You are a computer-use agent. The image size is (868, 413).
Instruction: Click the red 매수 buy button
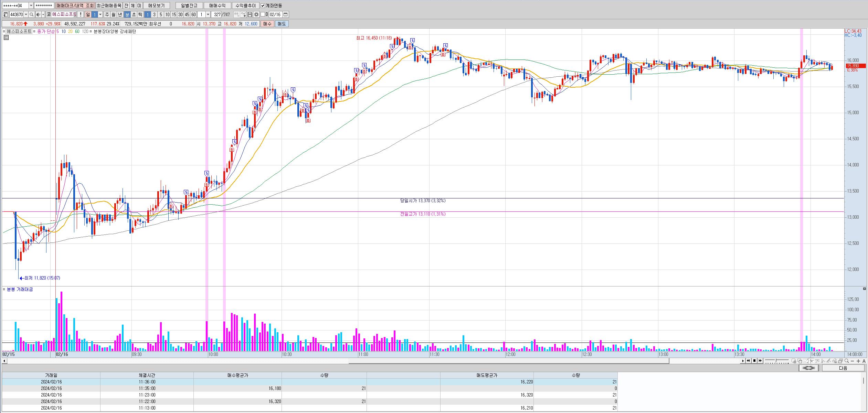click(267, 24)
